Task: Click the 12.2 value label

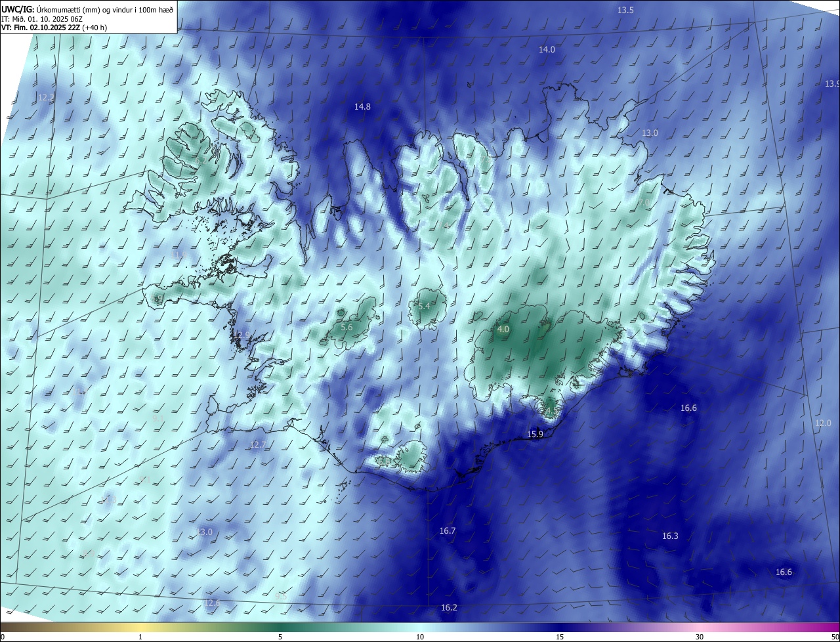Action: coord(46,97)
